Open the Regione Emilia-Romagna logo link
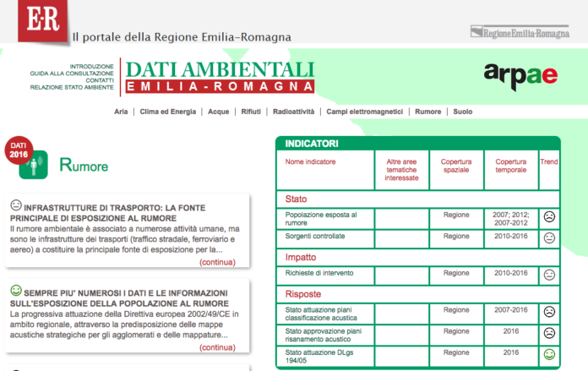This screenshot has width=588, height=371. [520, 32]
